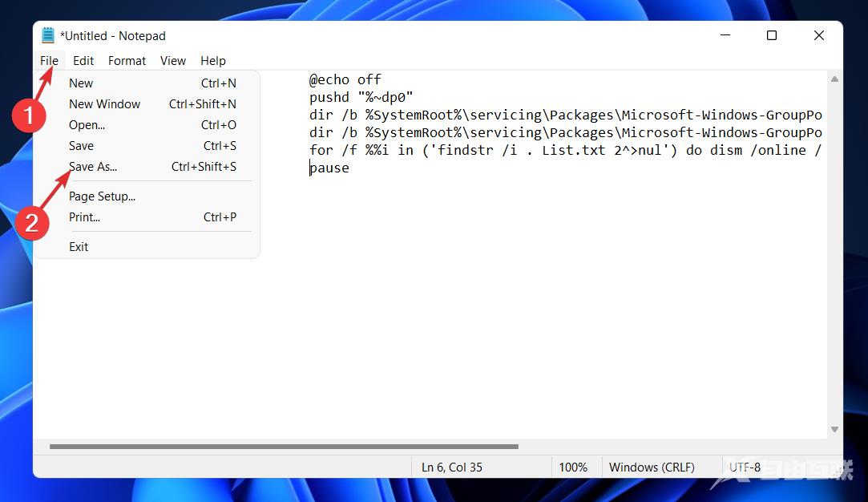Image resolution: width=868 pixels, height=502 pixels.
Task: Choose Open... from the File menu
Action: [x=87, y=125]
